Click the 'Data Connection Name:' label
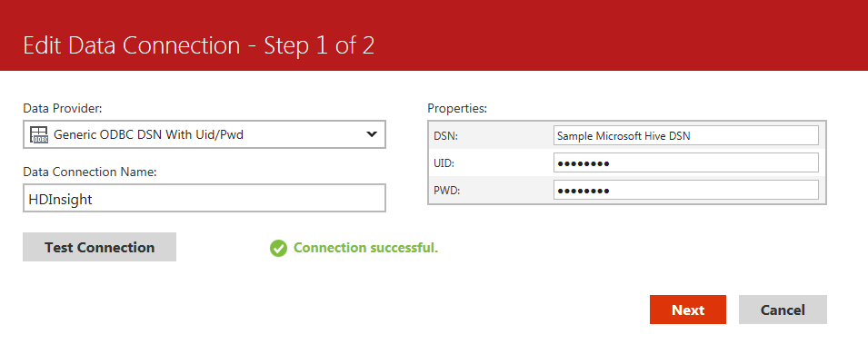The width and height of the screenshot is (868, 364). 90,172
